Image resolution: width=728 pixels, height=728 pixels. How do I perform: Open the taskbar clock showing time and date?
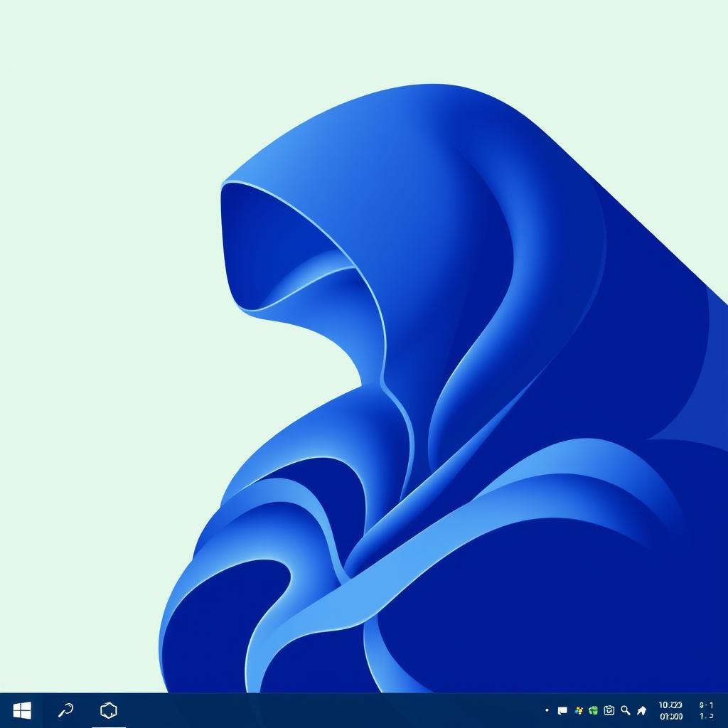point(671,711)
